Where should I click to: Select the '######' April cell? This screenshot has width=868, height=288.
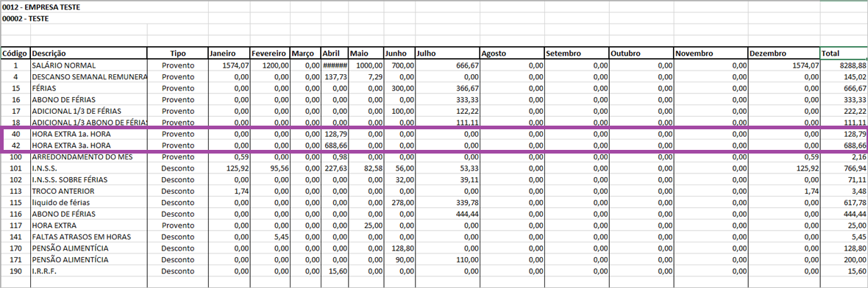(335, 65)
